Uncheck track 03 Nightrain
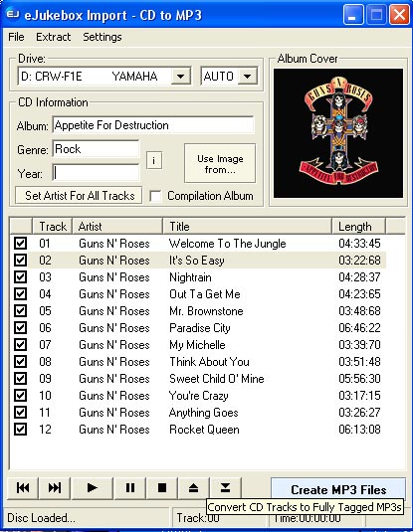Viewport: 413px width, 532px height. point(20,276)
